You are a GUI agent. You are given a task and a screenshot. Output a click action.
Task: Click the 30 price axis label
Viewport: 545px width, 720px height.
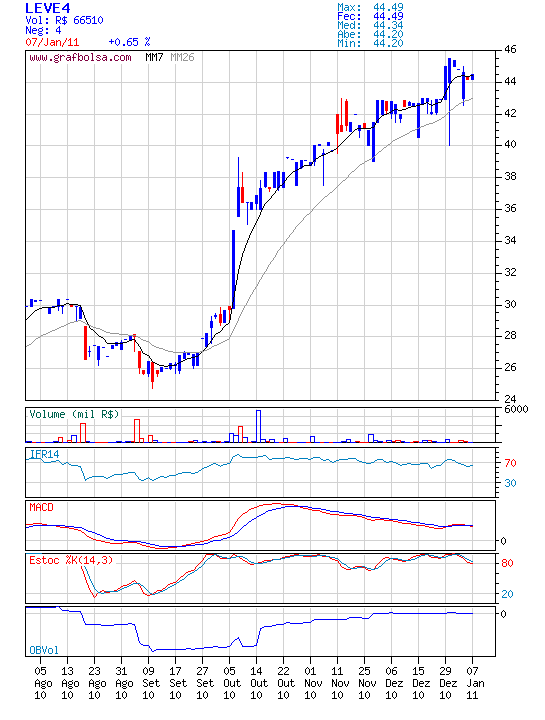510,304
